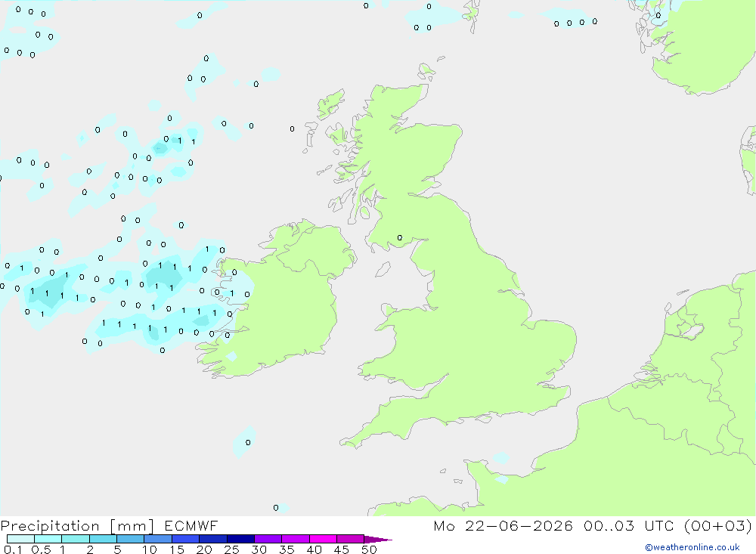Screen dimensions: 756x554
Task: Pick the 0.5–1 mm legend swatch
Action: coord(48,539)
